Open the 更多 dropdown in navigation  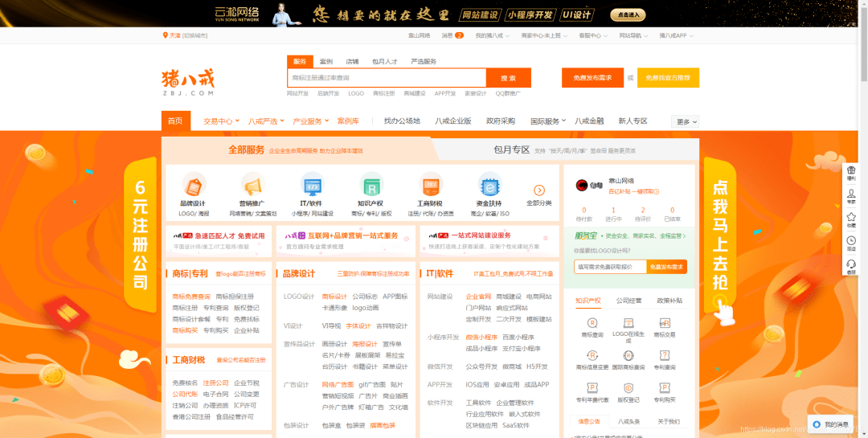(686, 122)
